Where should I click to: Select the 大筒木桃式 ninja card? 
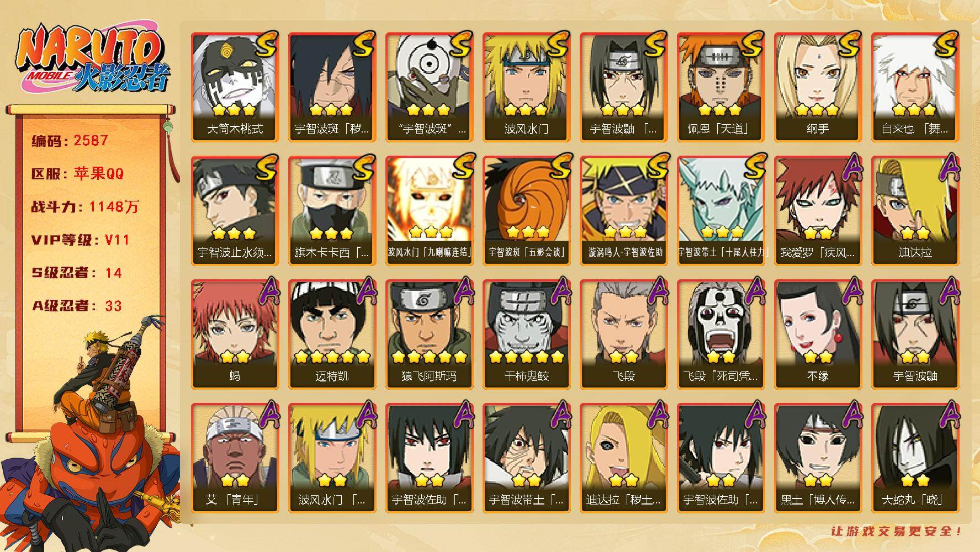235,87
